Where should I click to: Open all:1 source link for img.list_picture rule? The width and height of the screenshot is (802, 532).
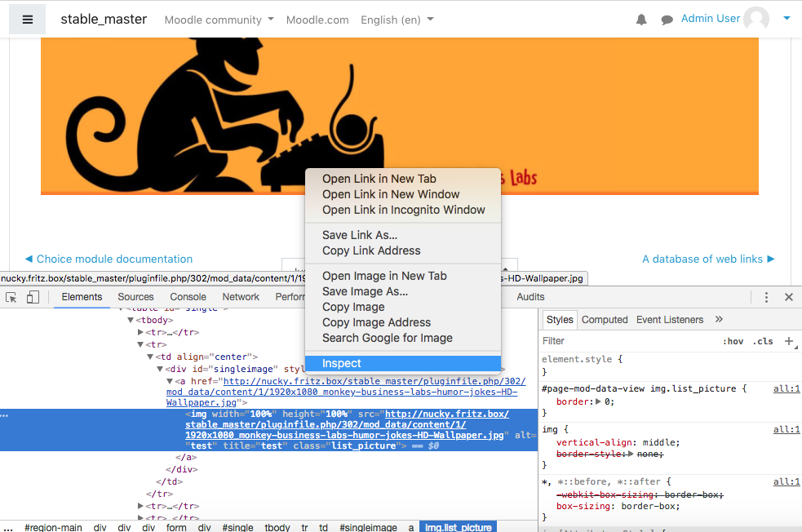(x=786, y=388)
